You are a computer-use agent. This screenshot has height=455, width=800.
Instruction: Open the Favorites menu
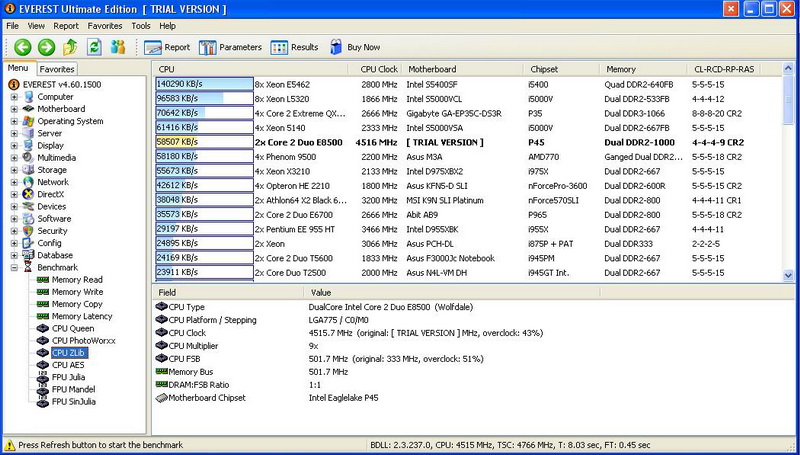point(105,26)
